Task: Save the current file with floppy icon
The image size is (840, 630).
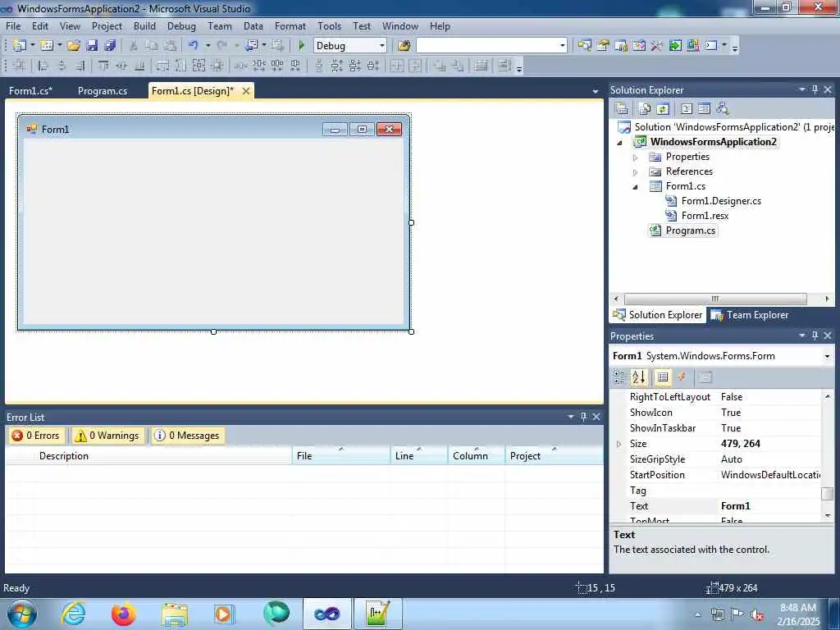Action: [92, 46]
